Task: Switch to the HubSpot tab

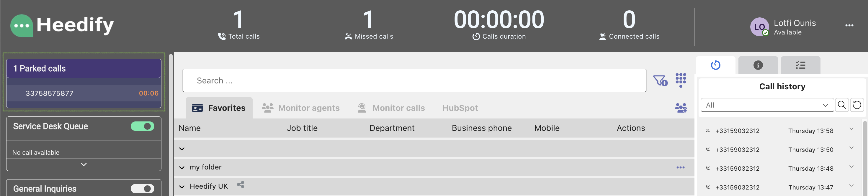Action: click(460, 108)
